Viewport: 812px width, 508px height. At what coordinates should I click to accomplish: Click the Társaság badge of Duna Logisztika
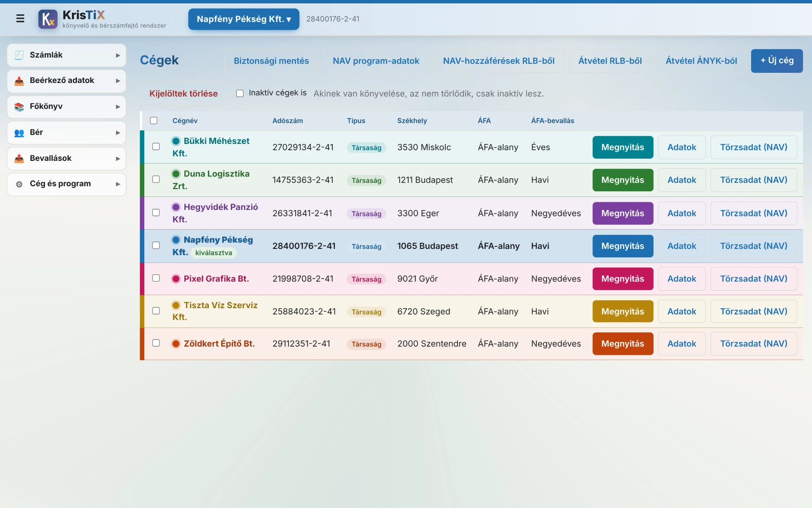(366, 180)
